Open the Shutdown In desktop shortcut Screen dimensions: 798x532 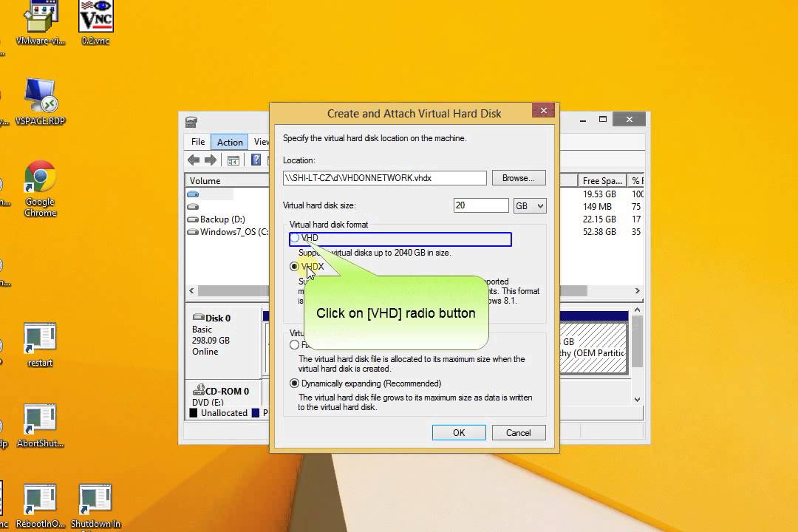click(95, 506)
